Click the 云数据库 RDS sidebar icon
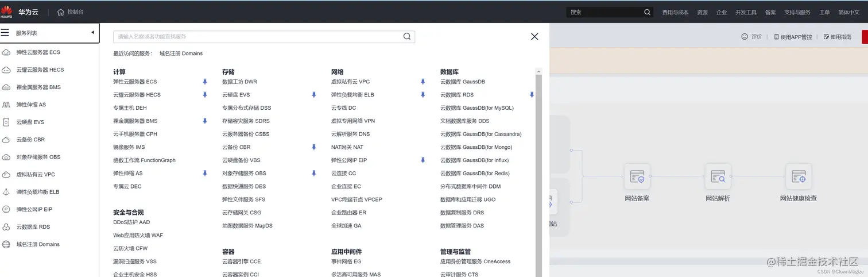The image size is (868, 277). pyautogui.click(x=6, y=227)
